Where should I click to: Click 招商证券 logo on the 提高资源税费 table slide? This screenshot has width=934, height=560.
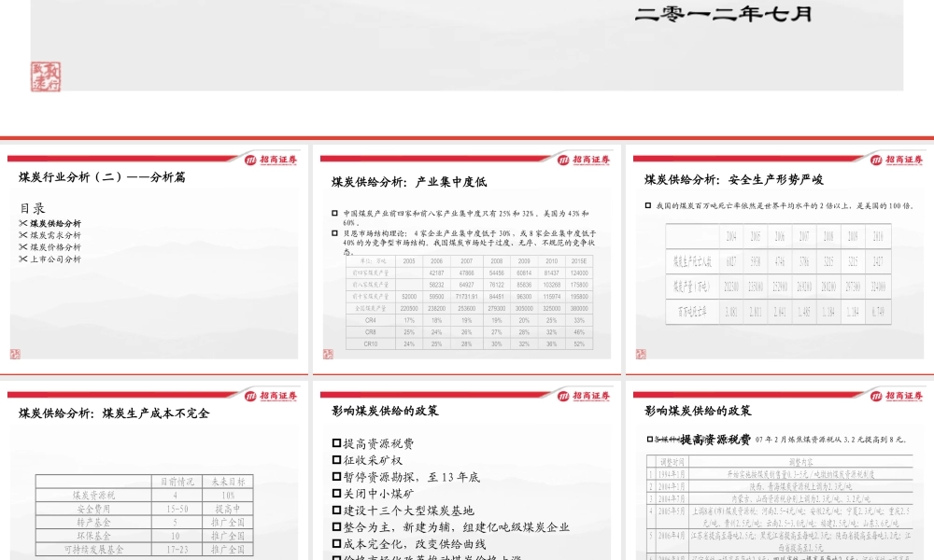[897, 396]
